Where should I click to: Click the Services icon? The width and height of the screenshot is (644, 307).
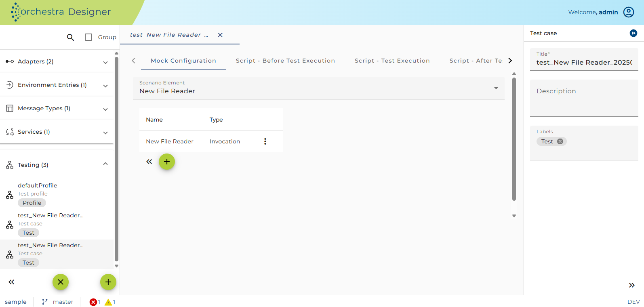(10, 132)
